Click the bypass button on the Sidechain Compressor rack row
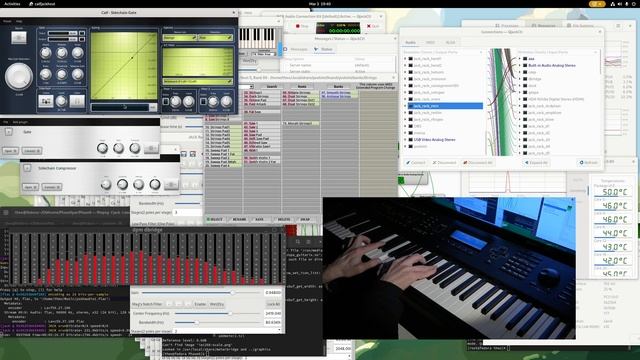The height and width of the screenshot is (360, 640). pyautogui.click(x=171, y=184)
